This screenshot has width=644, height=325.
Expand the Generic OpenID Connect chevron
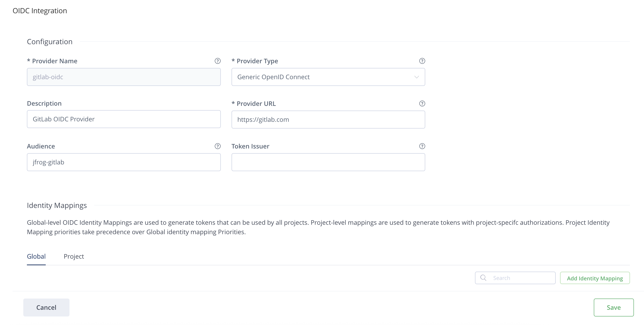[416, 77]
